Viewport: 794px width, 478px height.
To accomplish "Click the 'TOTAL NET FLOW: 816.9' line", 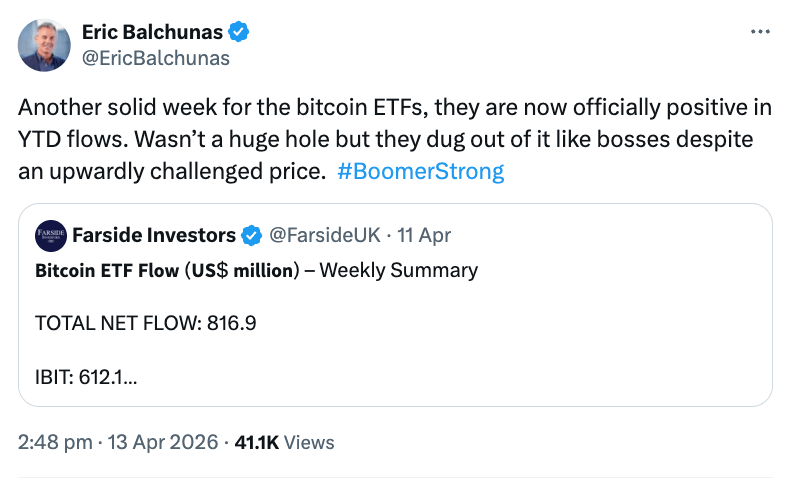I will (138, 325).
